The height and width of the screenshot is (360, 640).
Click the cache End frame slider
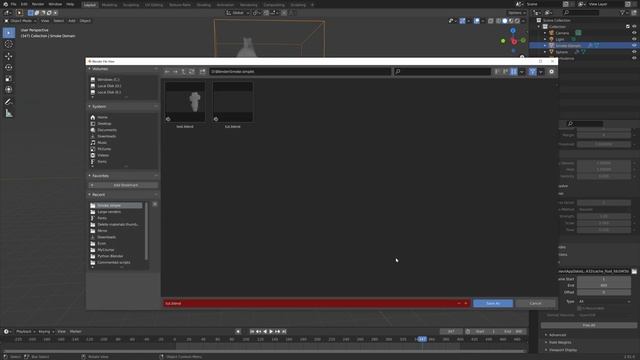(x=604, y=286)
